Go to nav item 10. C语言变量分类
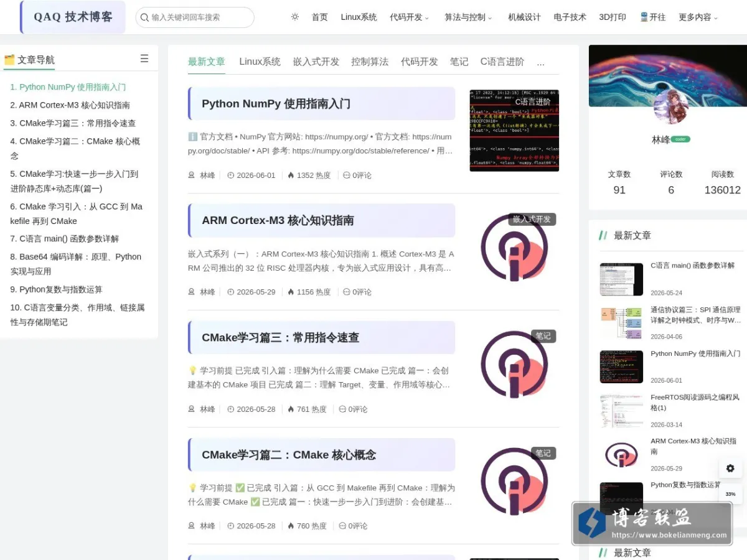This screenshot has width=747, height=560. 78,315
